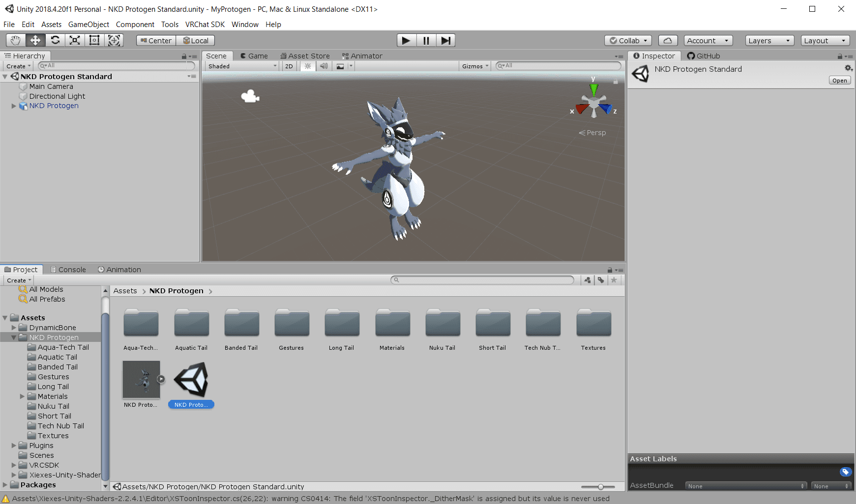
Task: Click the blue Z axis of scene gizmo
Action: [606, 109]
